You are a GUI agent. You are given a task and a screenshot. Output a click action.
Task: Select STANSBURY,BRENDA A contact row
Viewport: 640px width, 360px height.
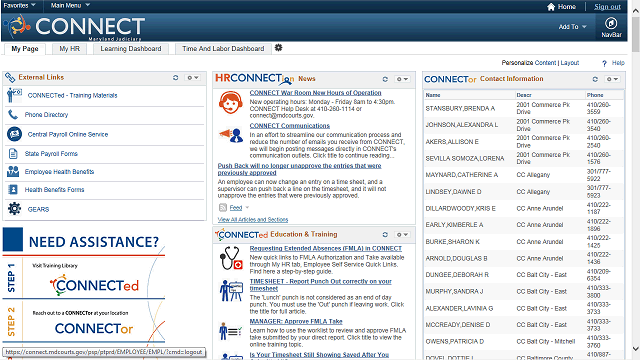pyautogui.click(x=524, y=108)
